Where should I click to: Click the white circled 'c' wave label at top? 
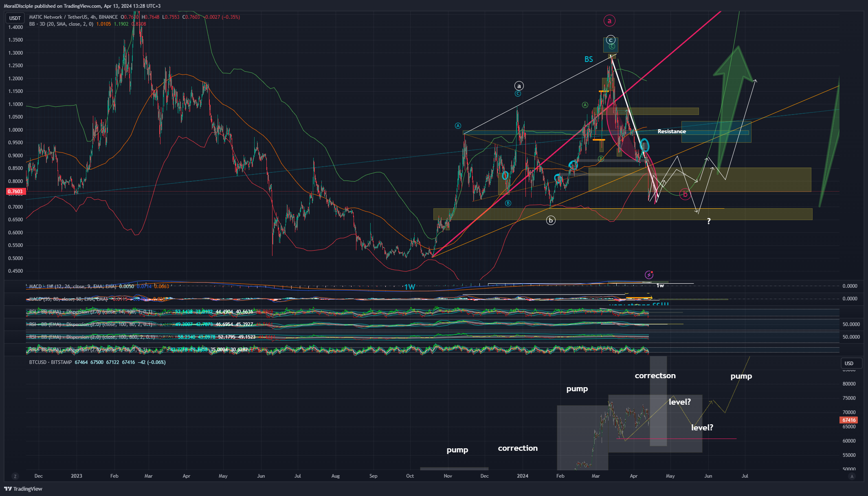(611, 40)
